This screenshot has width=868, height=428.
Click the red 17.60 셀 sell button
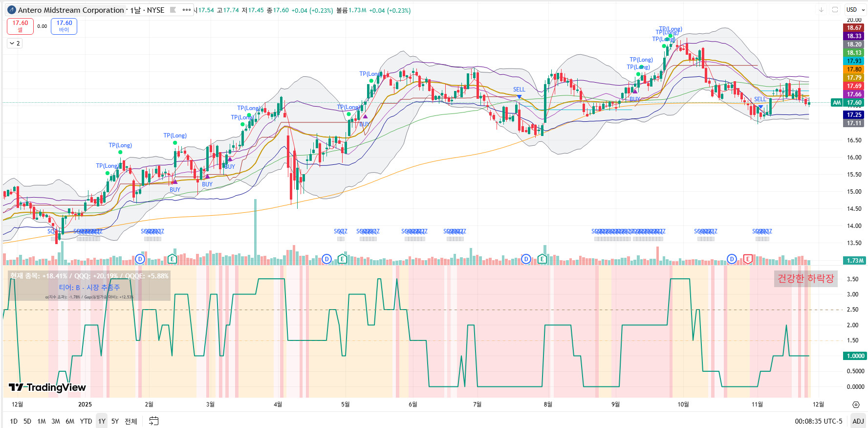20,26
